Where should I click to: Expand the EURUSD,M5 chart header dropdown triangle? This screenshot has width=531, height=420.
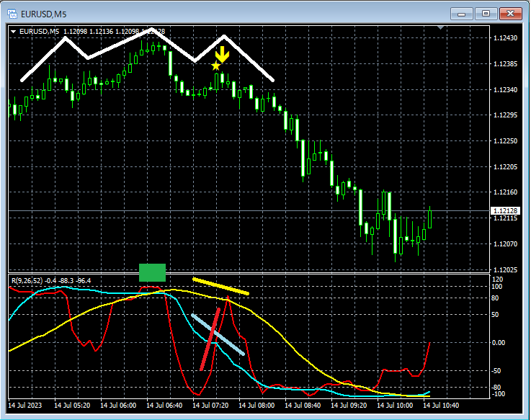pyautogui.click(x=14, y=32)
